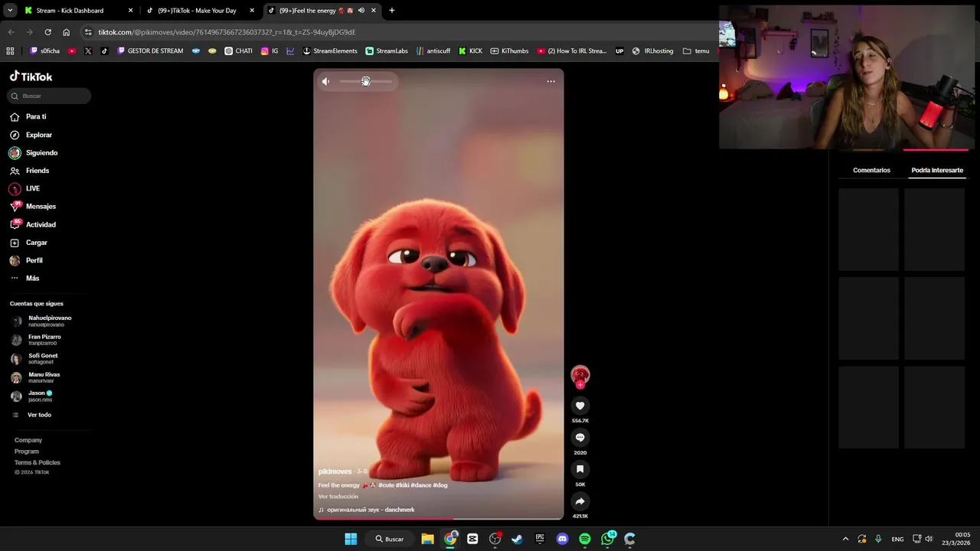Open the KiThumbs bookmark
980x551 pixels.
point(509,51)
